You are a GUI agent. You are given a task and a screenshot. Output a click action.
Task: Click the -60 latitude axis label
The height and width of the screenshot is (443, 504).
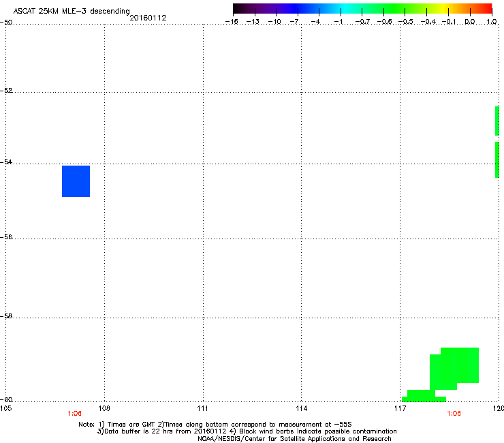tap(6, 399)
